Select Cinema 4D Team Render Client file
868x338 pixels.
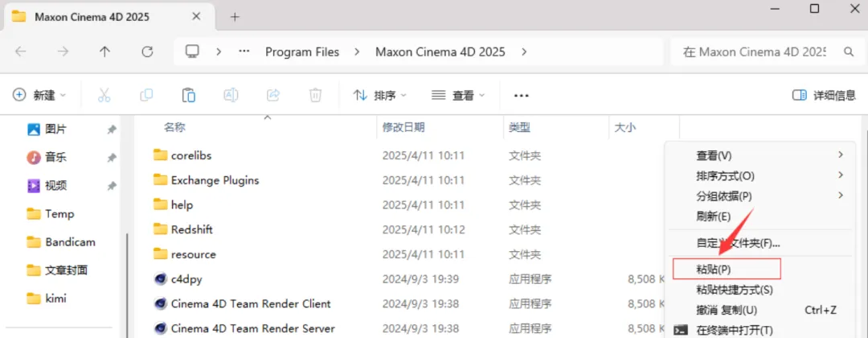[x=251, y=303]
